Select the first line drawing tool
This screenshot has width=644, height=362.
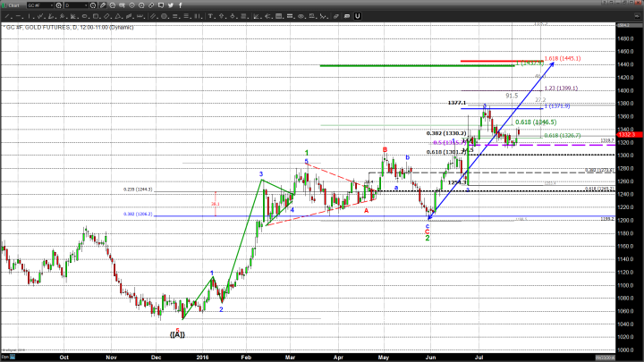pyautogui.click(x=8, y=16)
